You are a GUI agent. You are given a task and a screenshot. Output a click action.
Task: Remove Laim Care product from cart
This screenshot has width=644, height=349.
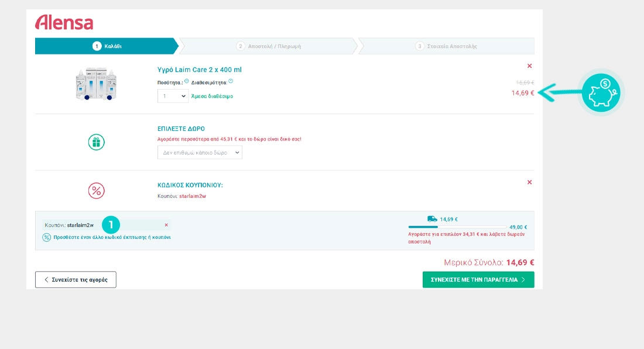(529, 66)
